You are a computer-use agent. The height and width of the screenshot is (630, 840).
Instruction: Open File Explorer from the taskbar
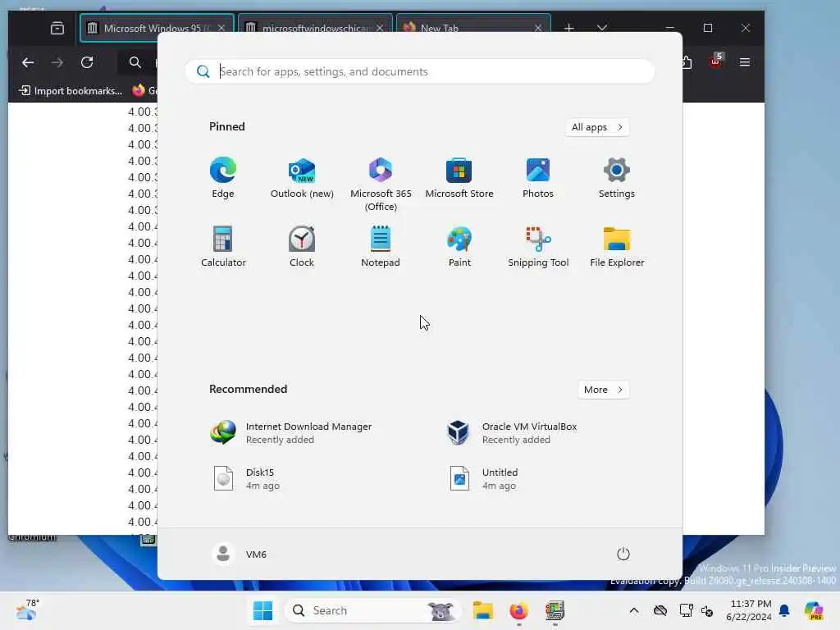[x=482, y=610]
